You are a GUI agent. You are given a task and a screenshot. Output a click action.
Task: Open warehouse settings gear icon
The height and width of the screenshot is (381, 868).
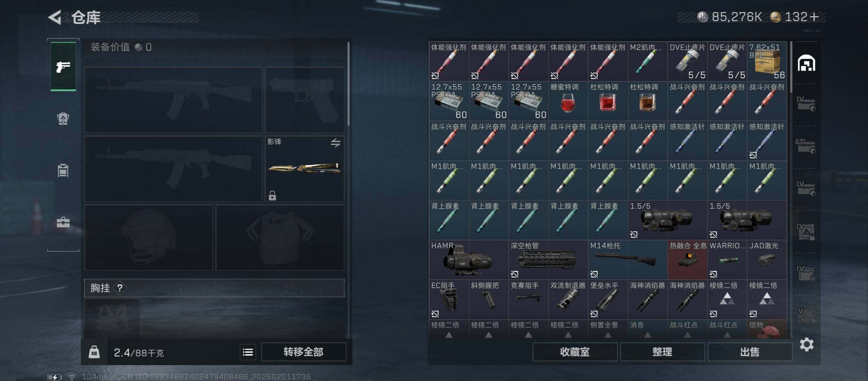pyautogui.click(x=807, y=344)
